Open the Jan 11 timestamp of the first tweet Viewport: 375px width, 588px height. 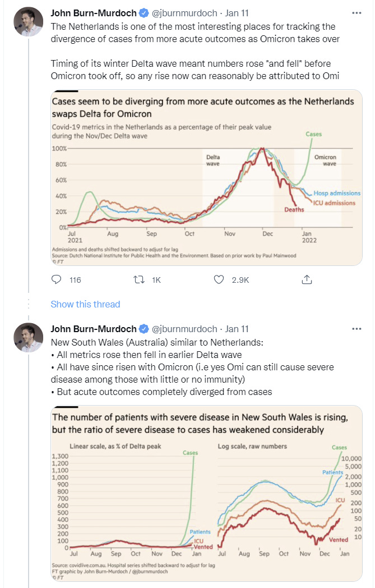point(237,13)
